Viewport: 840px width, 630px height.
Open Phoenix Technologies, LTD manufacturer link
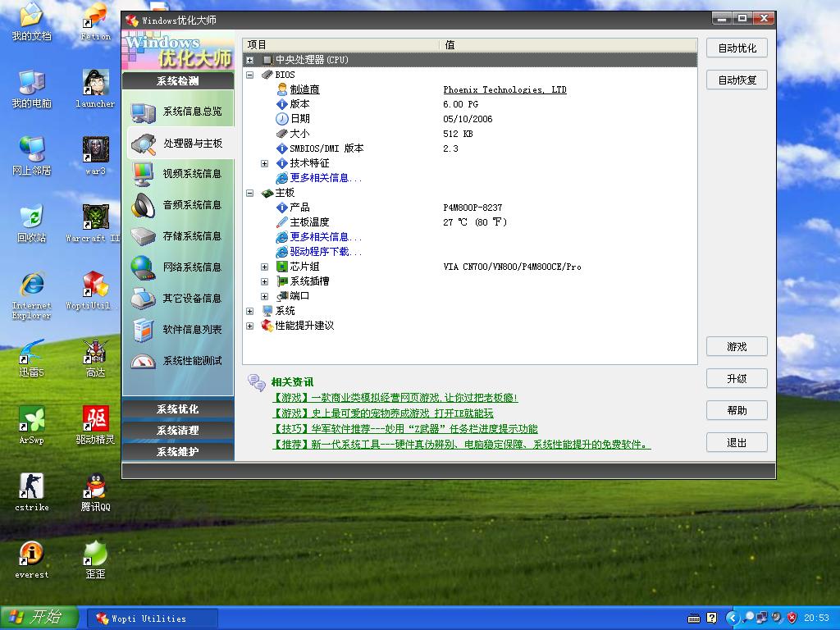504,89
